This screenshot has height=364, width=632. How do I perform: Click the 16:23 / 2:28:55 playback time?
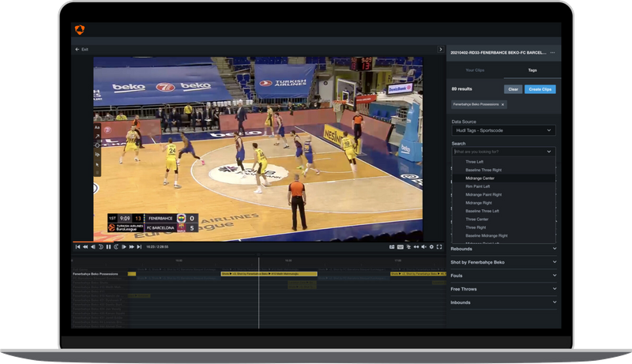tap(157, 247)
